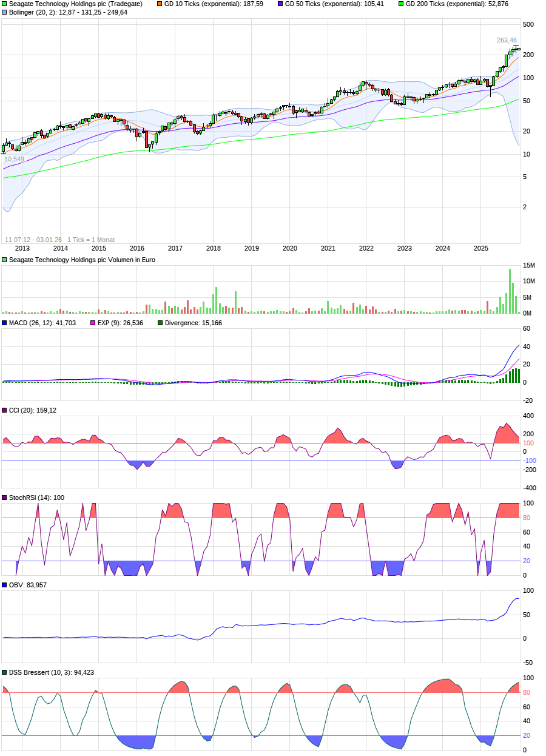This screenshot has height=756, width=546.
Task: Click the 2013 year label on time axis
Action: click(x=22, y=248)
